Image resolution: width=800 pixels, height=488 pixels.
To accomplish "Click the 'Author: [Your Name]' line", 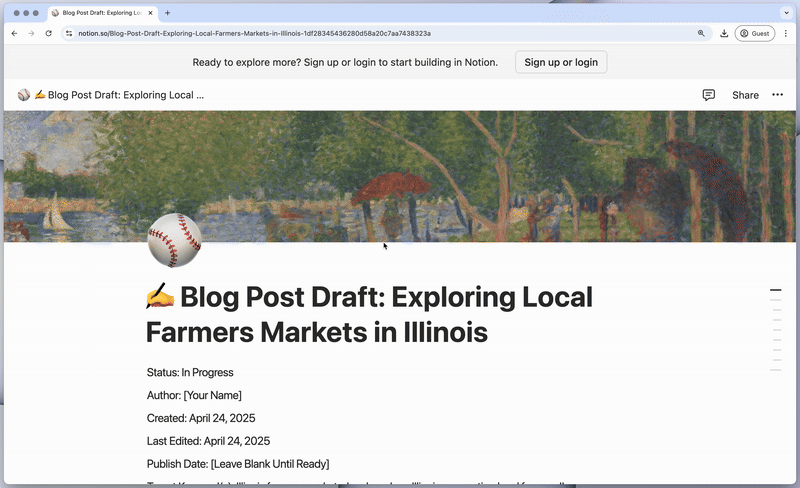I will coord(194,396).
